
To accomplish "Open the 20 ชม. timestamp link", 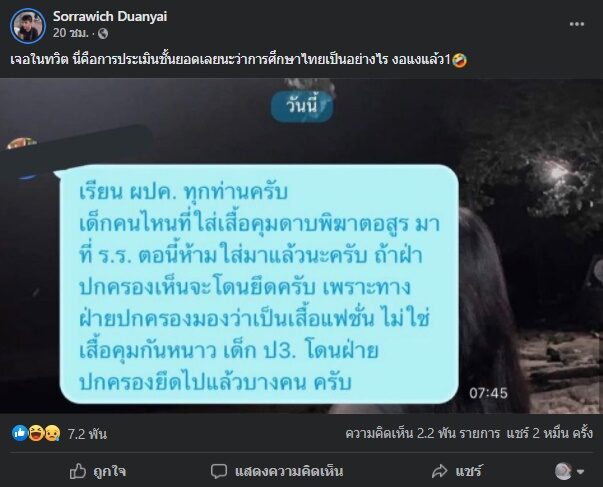I will coord(70,33).
